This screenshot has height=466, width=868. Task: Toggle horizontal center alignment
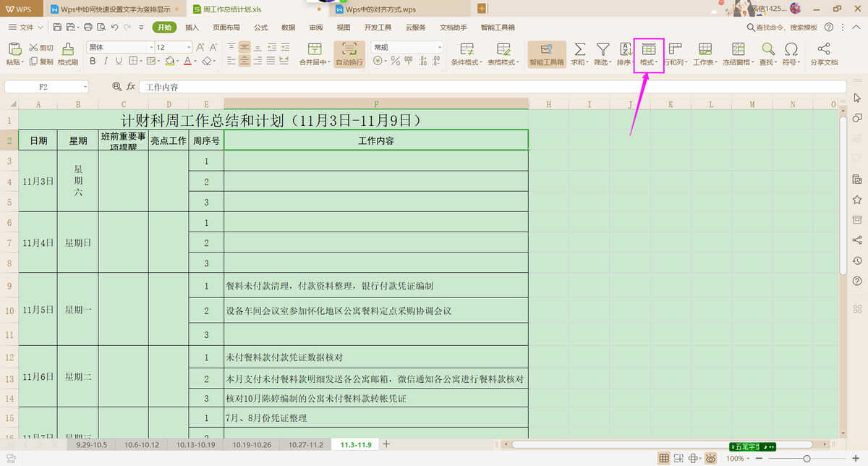245,62
